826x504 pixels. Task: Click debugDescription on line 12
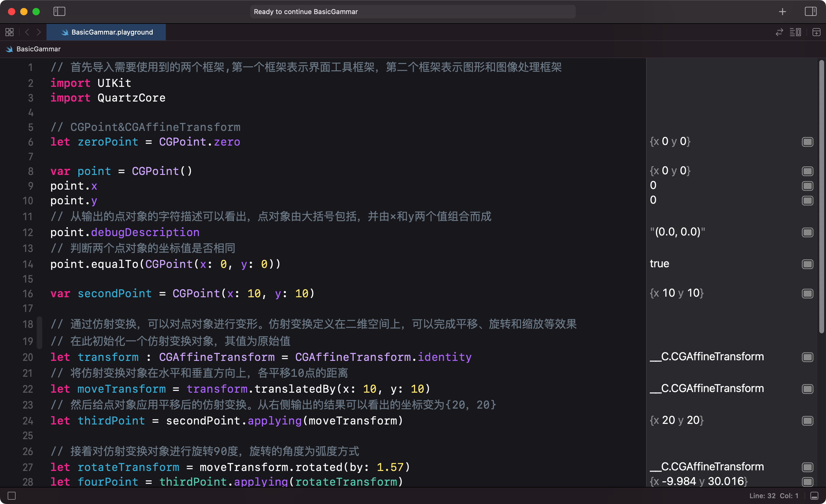[x=145, y=232]
